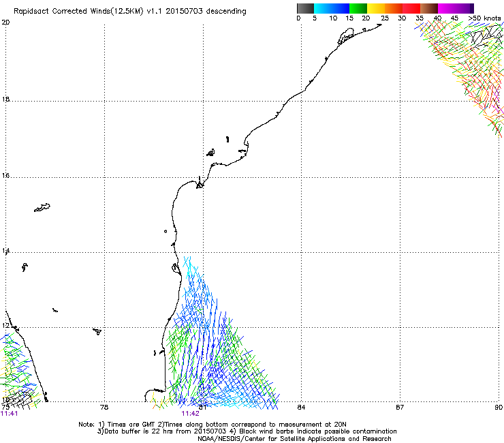Click the 'Data buffer is 22 hrs' note

(x=247, y=431)
